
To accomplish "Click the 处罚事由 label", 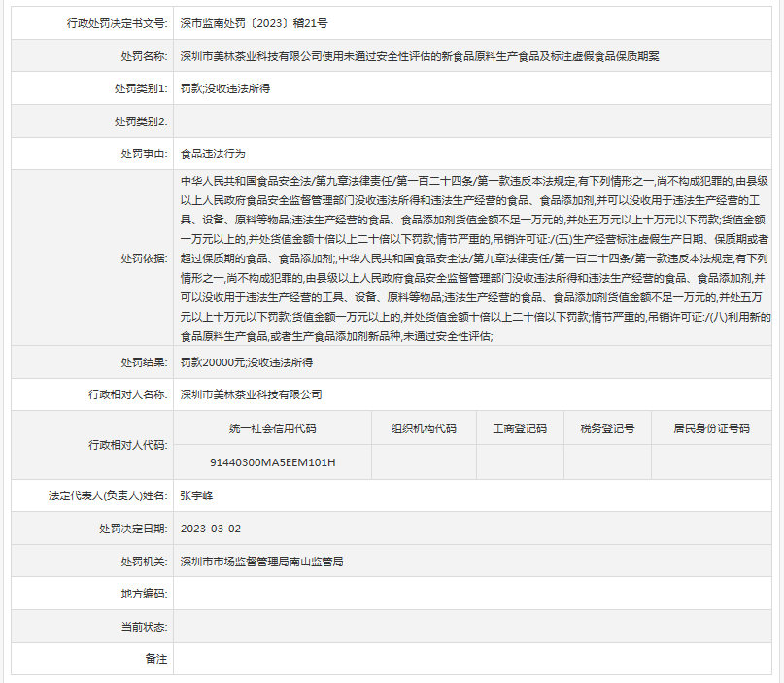I will [x=144, y=154].
